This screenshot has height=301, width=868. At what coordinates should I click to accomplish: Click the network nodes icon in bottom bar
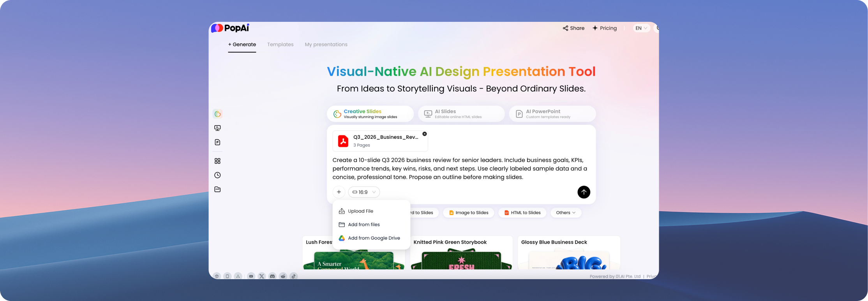pyautogui.click(x=238, y=276)
